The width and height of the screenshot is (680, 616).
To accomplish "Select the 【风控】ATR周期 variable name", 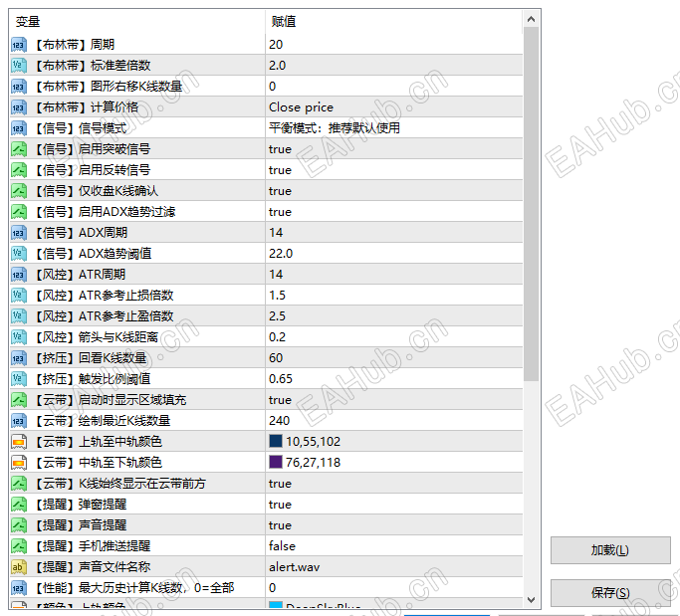I will point(80,275).
